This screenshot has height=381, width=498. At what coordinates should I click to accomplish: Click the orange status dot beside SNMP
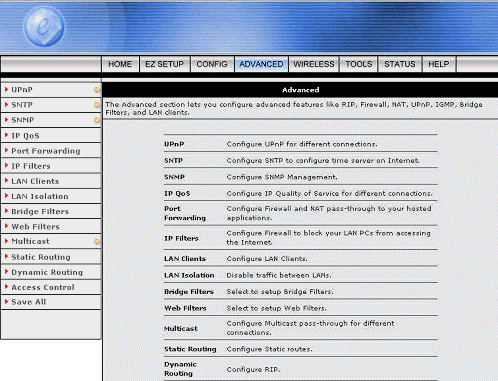97,120
